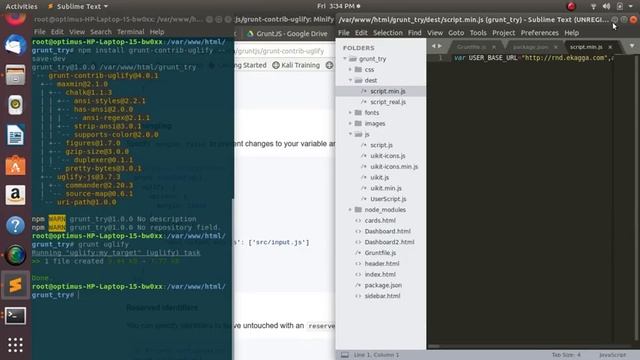This screenshot has height=360, width=640.
Task: Expand the fonts folder
Action: [x=350, y=113]
